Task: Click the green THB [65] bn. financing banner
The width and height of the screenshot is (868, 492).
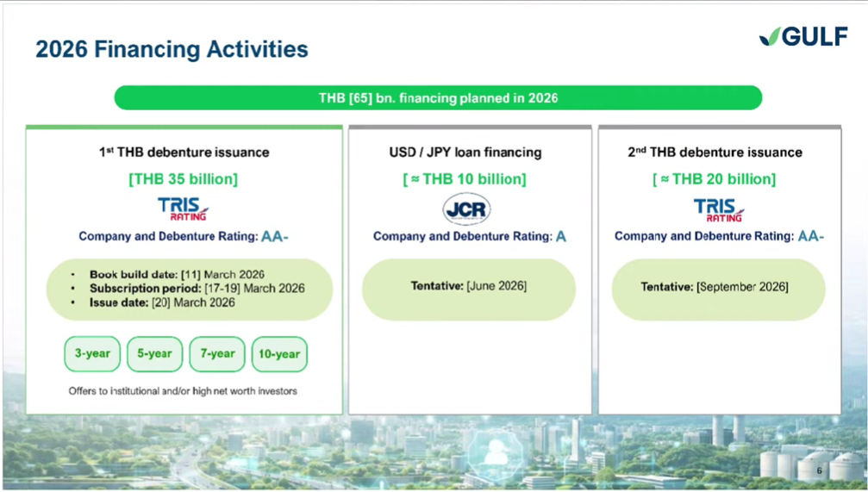Action: pos(438,97)
